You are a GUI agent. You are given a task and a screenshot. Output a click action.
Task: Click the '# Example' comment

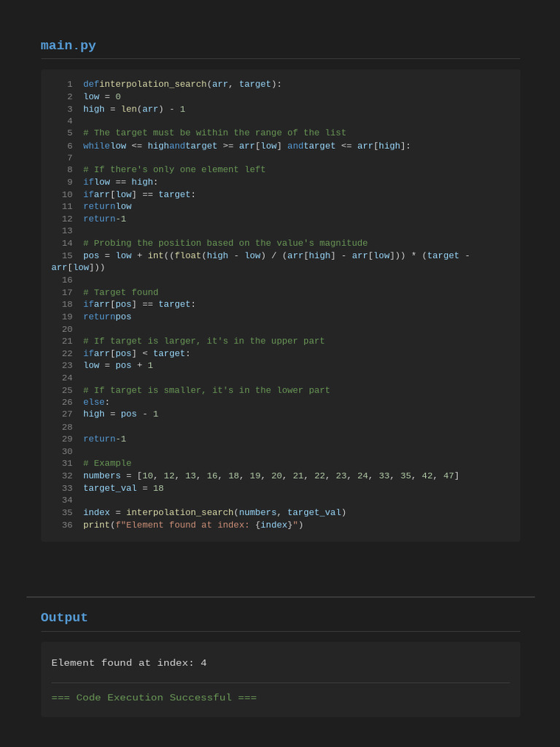click(x=107, y=463)
